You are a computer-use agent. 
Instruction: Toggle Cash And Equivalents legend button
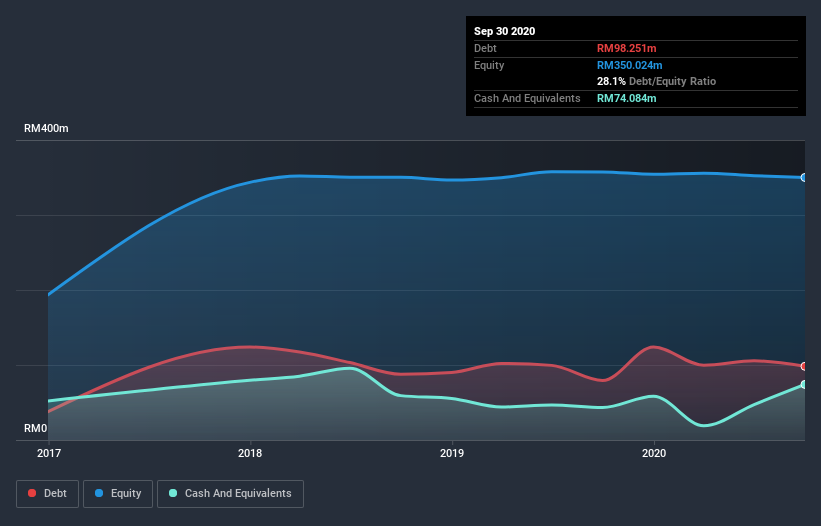[230, 494]
